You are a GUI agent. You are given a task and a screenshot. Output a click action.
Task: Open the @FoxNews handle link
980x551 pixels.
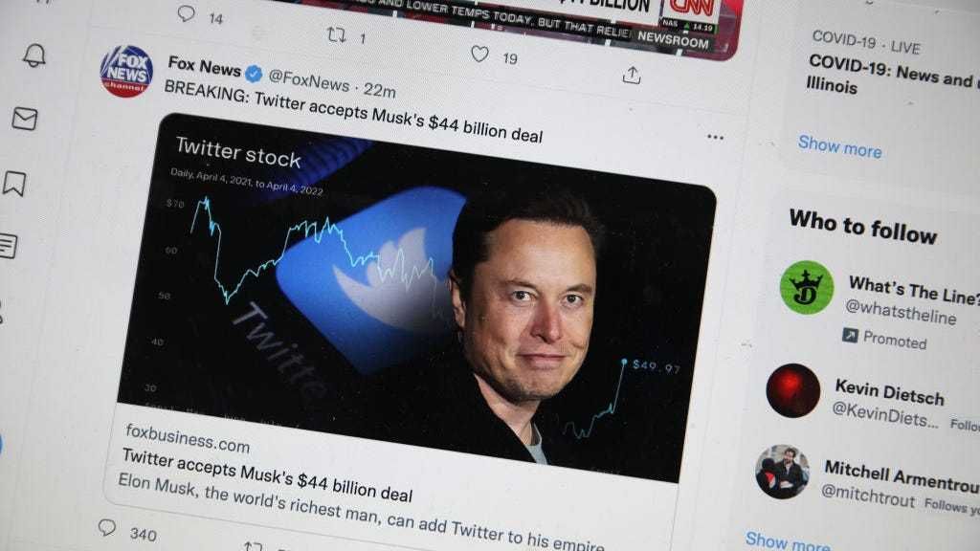[x=309, y=81]
